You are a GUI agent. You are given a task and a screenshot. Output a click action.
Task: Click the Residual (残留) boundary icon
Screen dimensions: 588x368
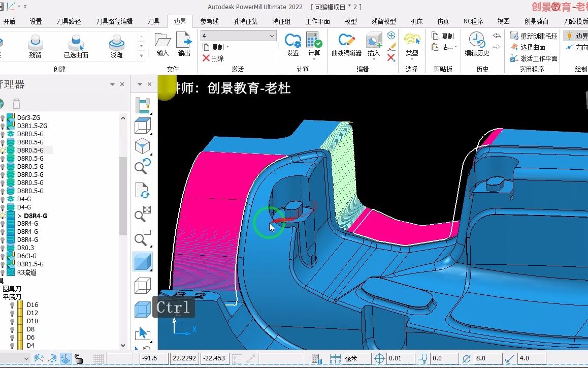pyautogui.click(x=35, y=42)
